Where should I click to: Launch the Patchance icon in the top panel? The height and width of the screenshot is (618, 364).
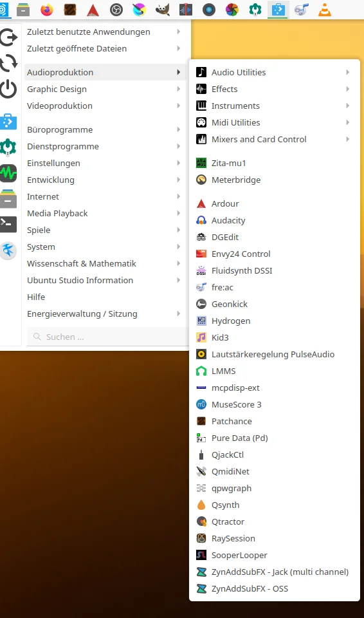(70, 10)
